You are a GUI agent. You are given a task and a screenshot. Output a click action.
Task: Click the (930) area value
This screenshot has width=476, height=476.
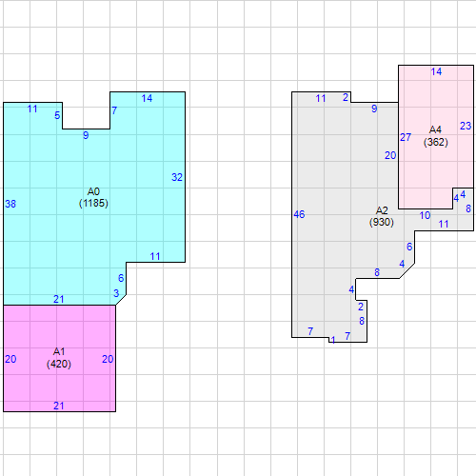pos(382,222)
